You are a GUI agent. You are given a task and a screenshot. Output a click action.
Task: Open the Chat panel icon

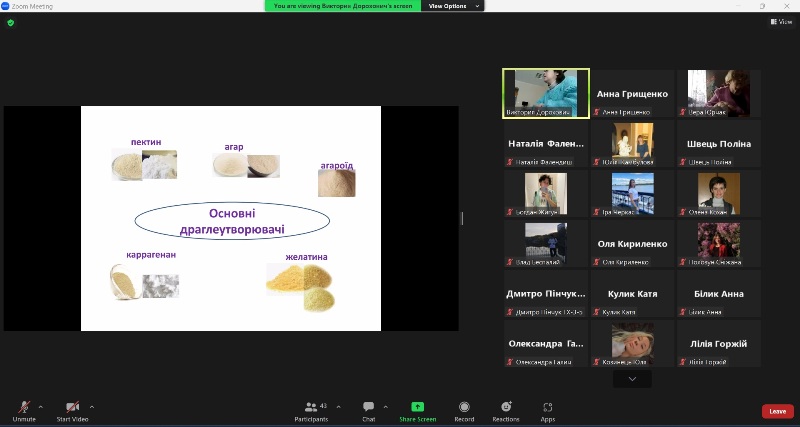click(x=368, y=407)
